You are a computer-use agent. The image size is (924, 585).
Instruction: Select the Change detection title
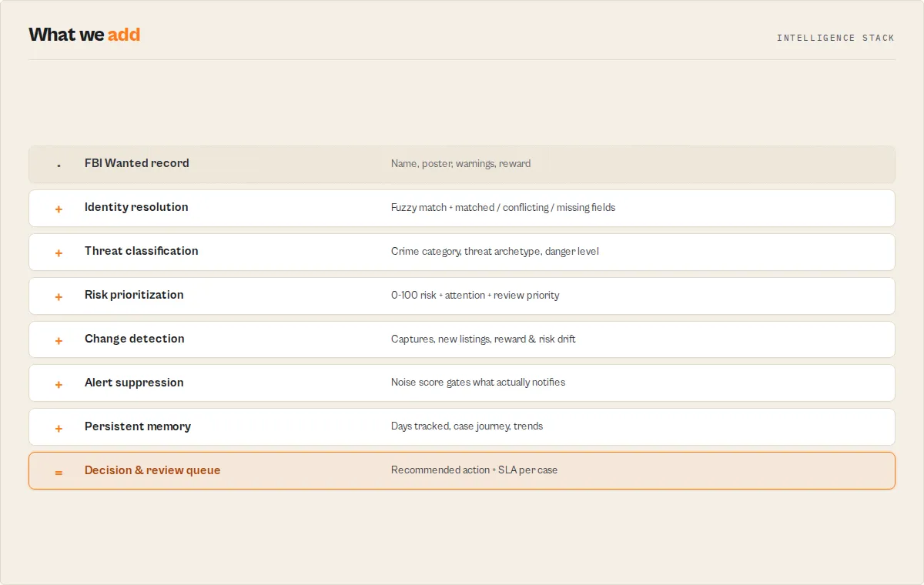(135, 339)
